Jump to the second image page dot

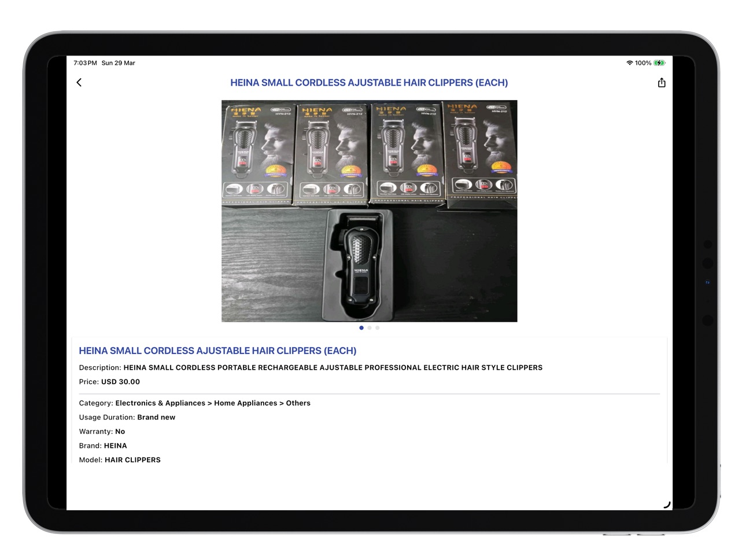coord(370,328)
